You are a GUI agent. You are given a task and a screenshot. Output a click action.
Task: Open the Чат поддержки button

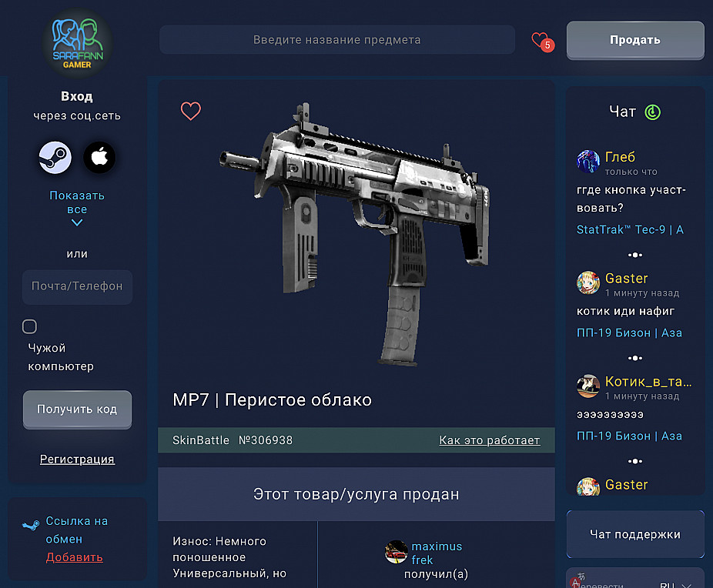[x=635, y=534]
